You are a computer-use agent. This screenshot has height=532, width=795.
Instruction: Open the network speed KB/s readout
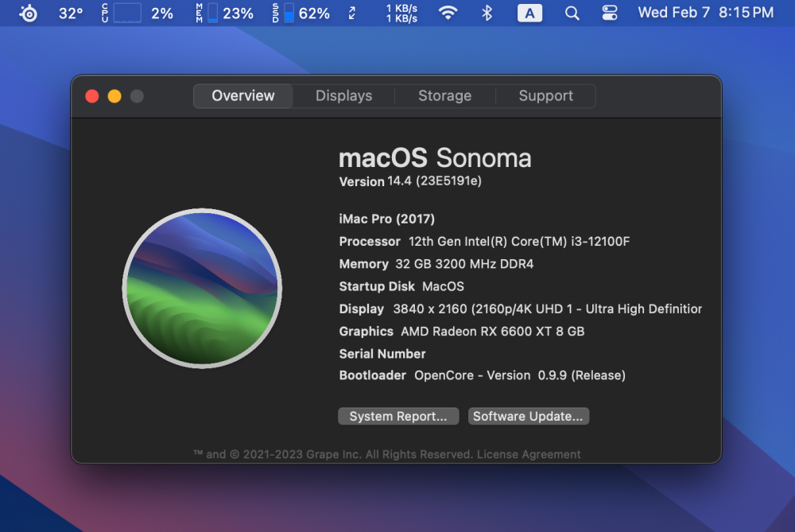(x=401, y=14)
